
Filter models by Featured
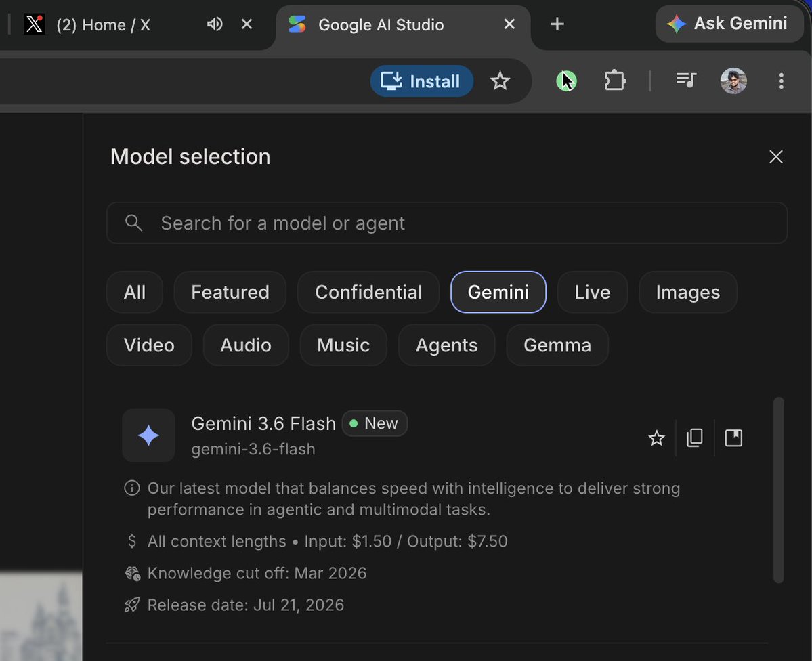pyautogui.click(x=230, y=292)
